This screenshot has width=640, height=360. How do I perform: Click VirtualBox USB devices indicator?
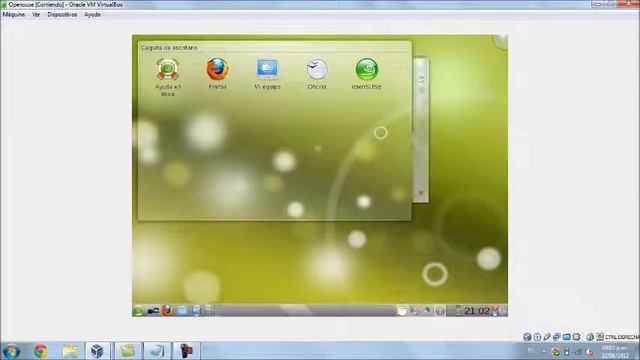547,337
